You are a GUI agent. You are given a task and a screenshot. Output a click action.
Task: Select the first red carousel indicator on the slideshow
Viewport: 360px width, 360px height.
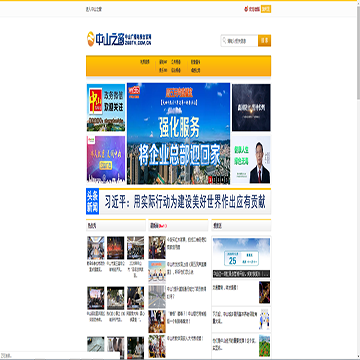210,180
